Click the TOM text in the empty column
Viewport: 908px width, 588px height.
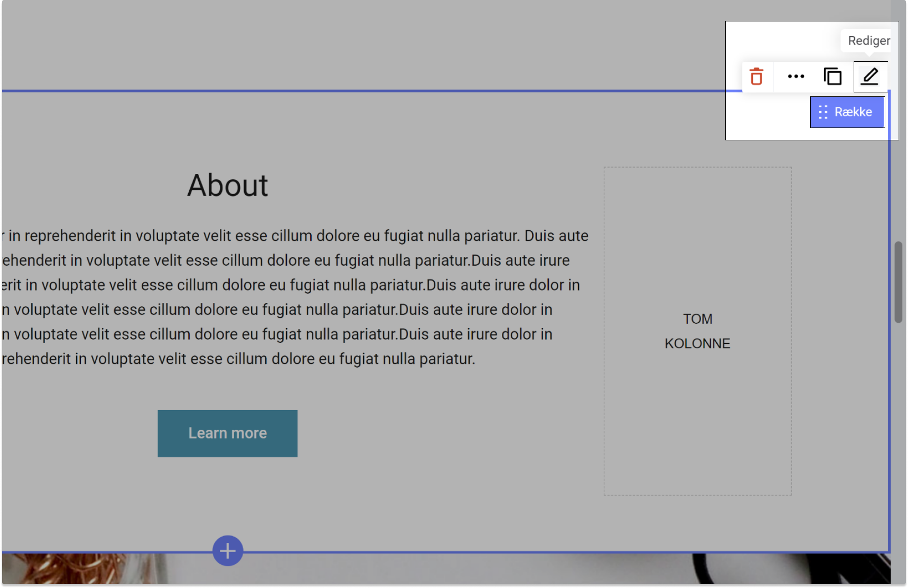697,319
